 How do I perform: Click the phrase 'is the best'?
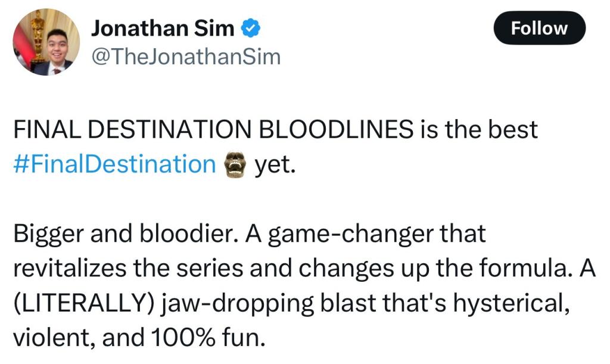[x=479, y=129]
